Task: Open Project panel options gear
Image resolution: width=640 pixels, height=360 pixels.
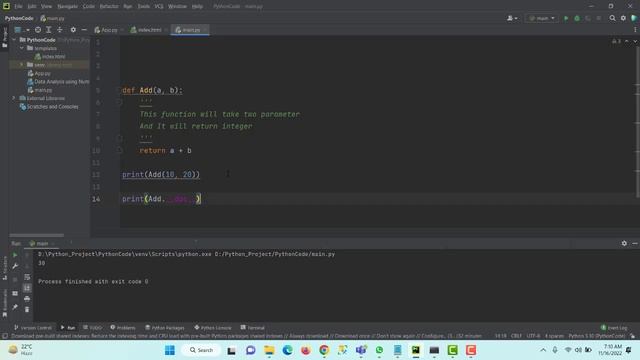Action: 73,30
